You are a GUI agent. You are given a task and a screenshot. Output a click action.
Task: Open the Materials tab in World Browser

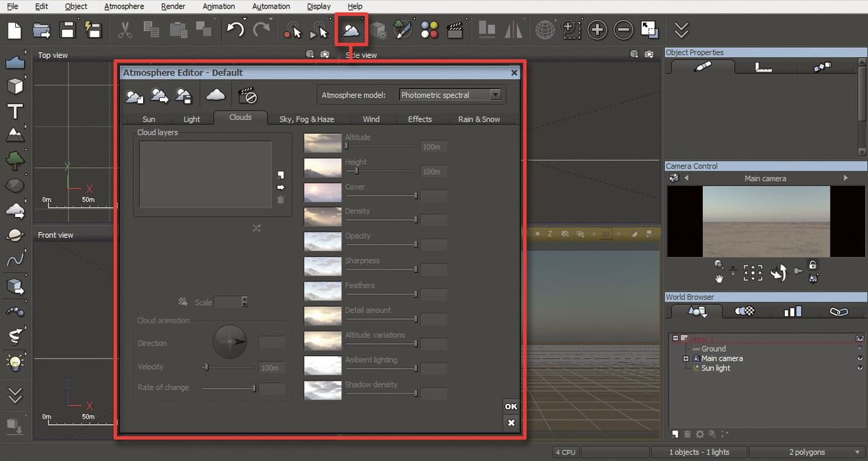(745, 311)
